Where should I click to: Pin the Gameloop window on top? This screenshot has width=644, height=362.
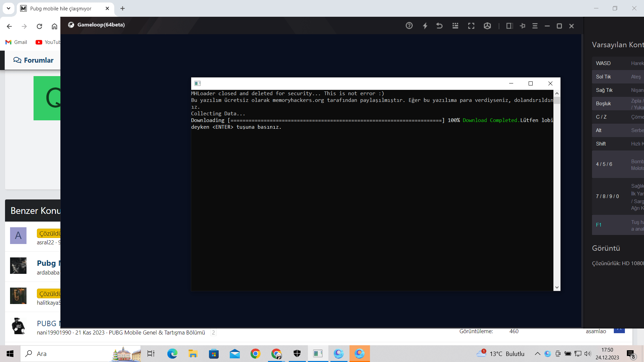[x=522, y=26]
